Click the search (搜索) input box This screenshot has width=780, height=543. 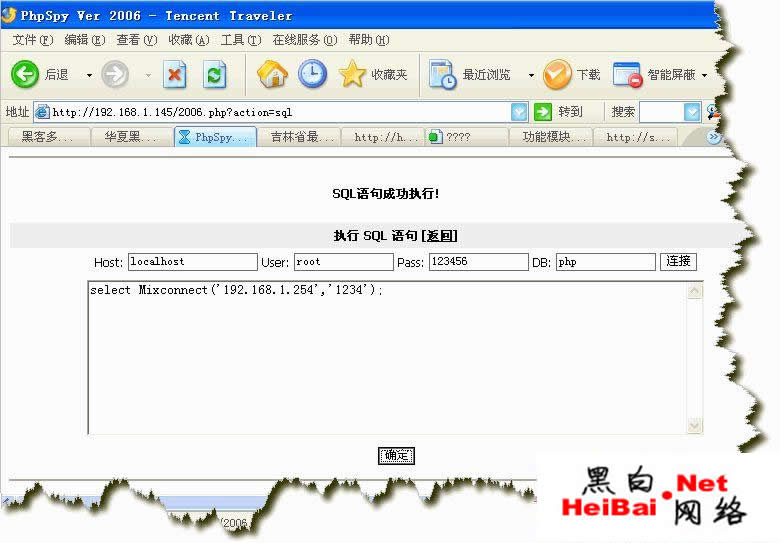pyautogui.click(x=662, y=112)
